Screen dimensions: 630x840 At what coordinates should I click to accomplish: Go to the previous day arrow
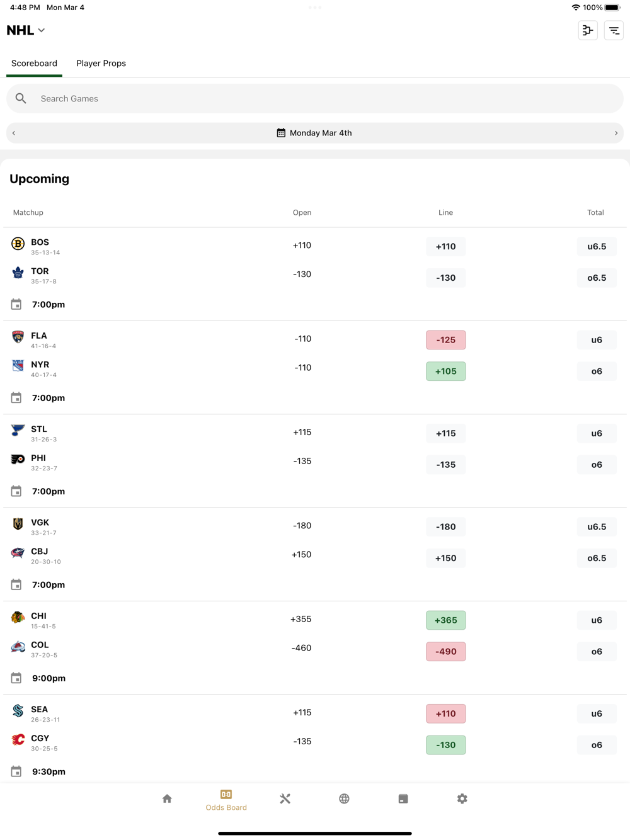pos(14,133)
